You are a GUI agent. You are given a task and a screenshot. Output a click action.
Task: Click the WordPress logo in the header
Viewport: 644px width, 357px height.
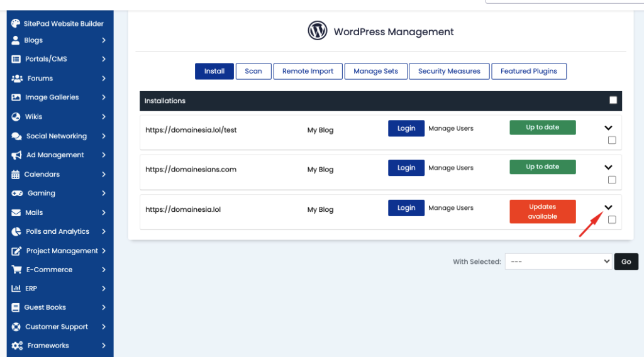318,30
